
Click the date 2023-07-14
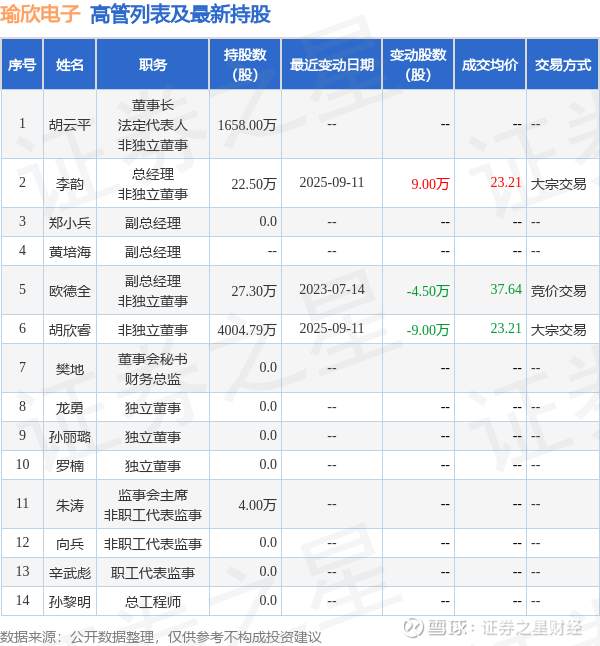point(332,290)
